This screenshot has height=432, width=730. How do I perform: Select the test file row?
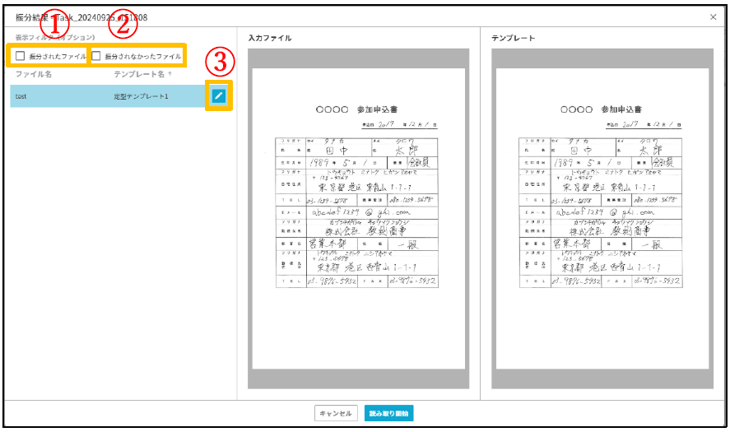pyautogui.click(x=60, y=96)
